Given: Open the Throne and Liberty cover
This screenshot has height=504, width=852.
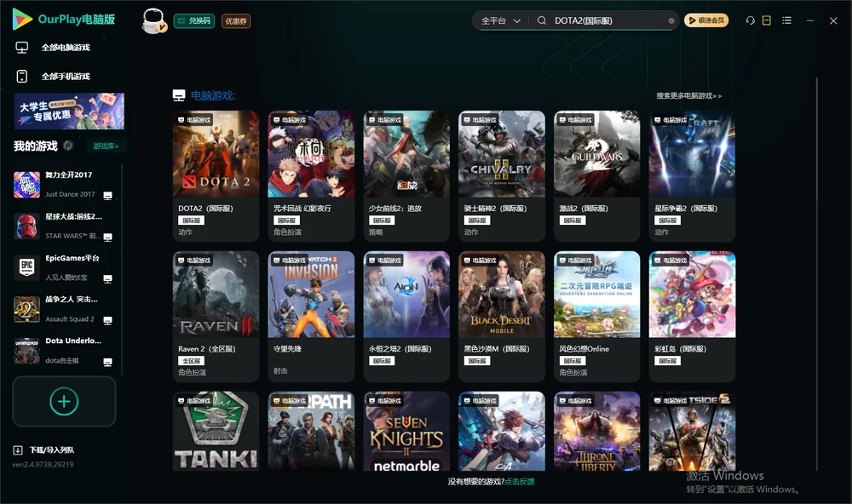Looking at the screenshot, I should coord(596,432).
